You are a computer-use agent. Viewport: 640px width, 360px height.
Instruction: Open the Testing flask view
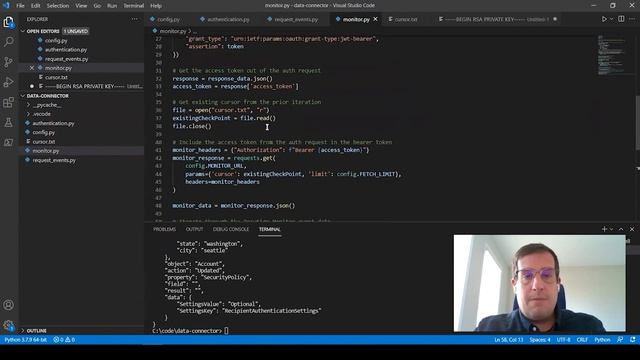click(9, 122)
